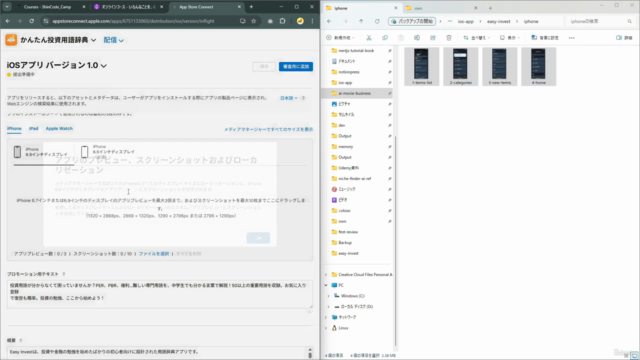Click the blue 審査用に追加 button
This screenshot has width=640, height=360.
(x=296, y=66)
